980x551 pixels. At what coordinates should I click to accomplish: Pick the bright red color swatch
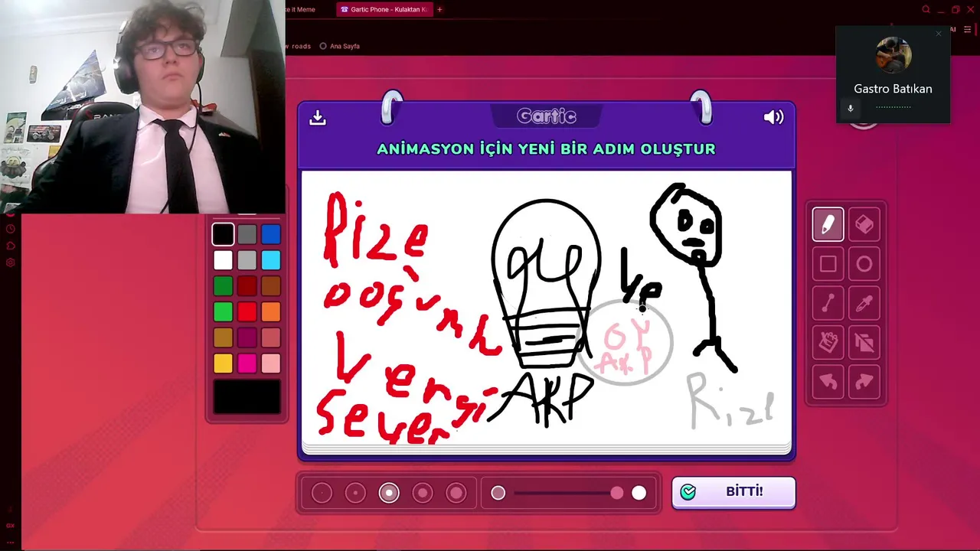coord(247,312)
